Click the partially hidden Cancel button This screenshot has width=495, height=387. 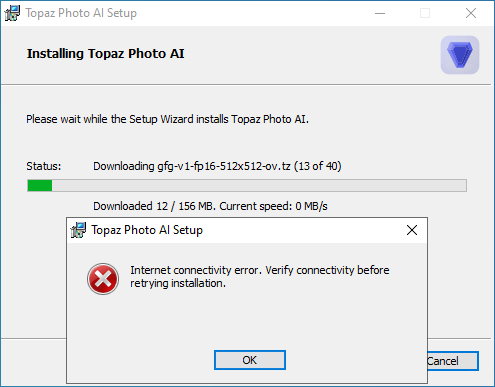coord(453,361)
